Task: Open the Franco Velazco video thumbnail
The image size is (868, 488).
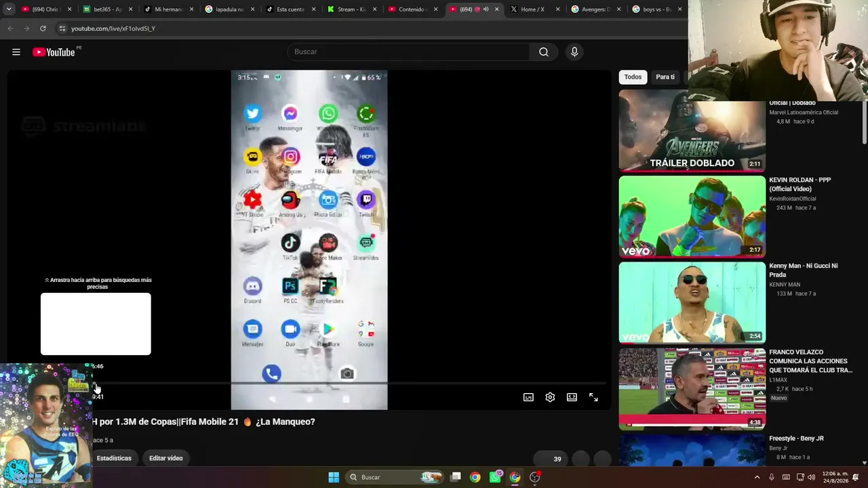Action: tap(692, 389)
